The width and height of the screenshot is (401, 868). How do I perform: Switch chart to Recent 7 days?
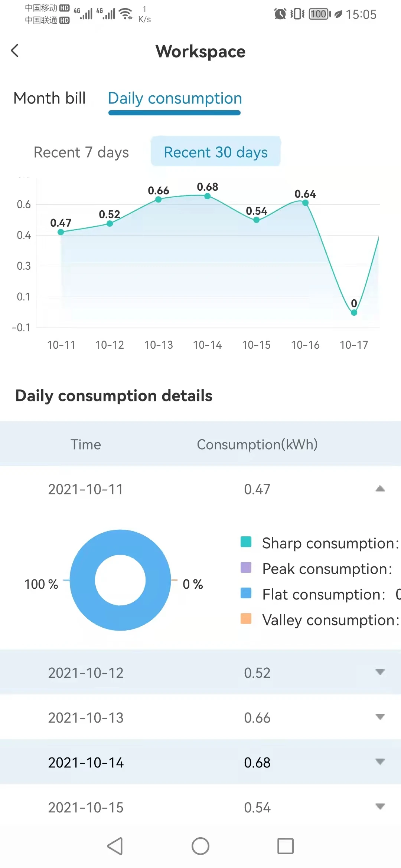coord(81,152)
